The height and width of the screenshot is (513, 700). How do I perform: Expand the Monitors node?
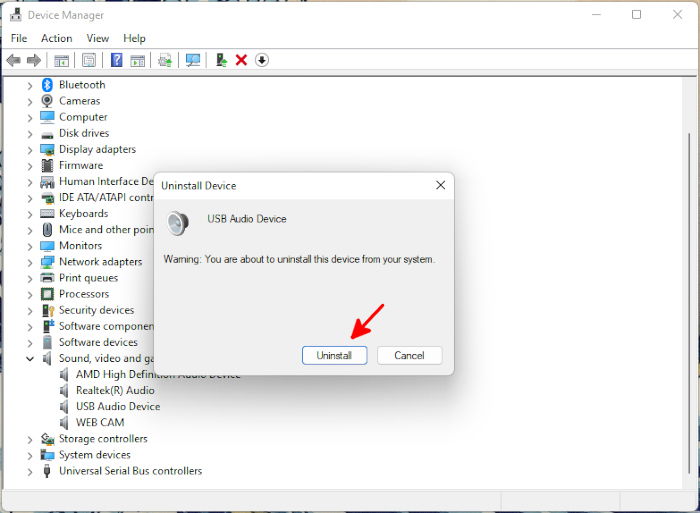(x=30, y=246)
